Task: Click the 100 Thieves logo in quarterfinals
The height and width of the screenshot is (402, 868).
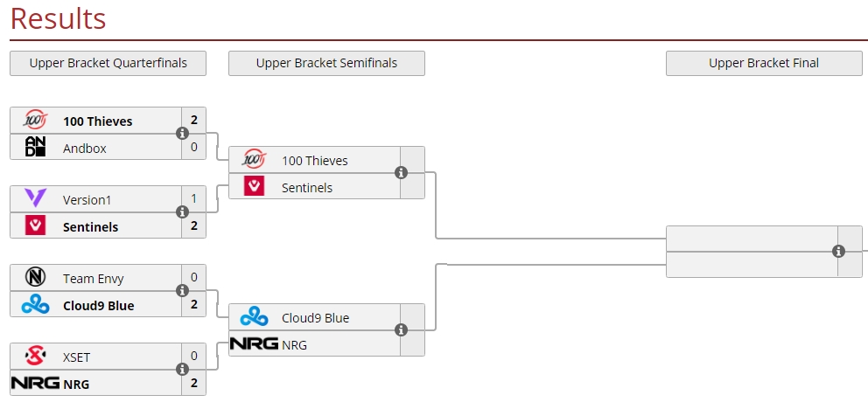Action: [35, 121]
